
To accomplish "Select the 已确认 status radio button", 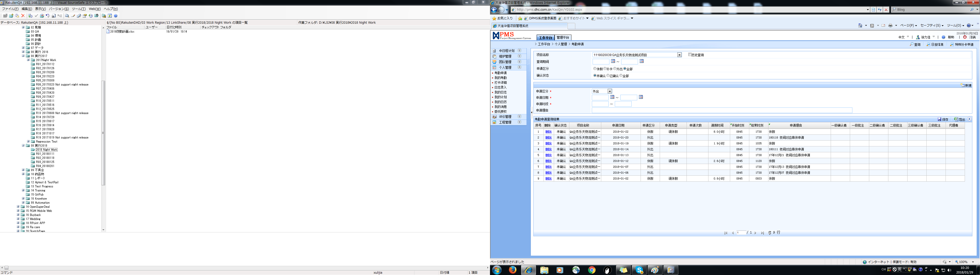I will coord(608,76).
